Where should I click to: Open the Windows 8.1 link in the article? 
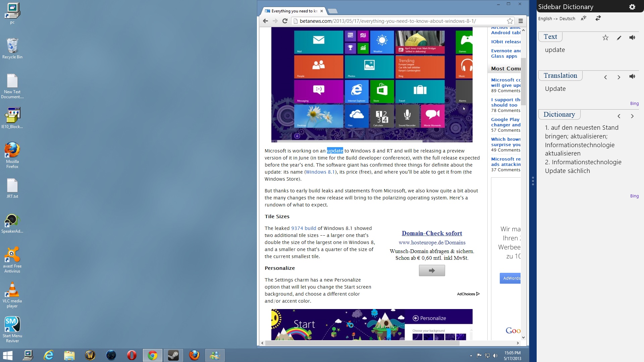(320, 172)
